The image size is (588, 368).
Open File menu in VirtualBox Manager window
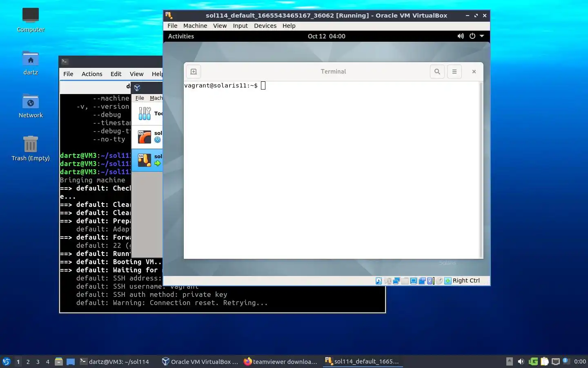(140, 98)
